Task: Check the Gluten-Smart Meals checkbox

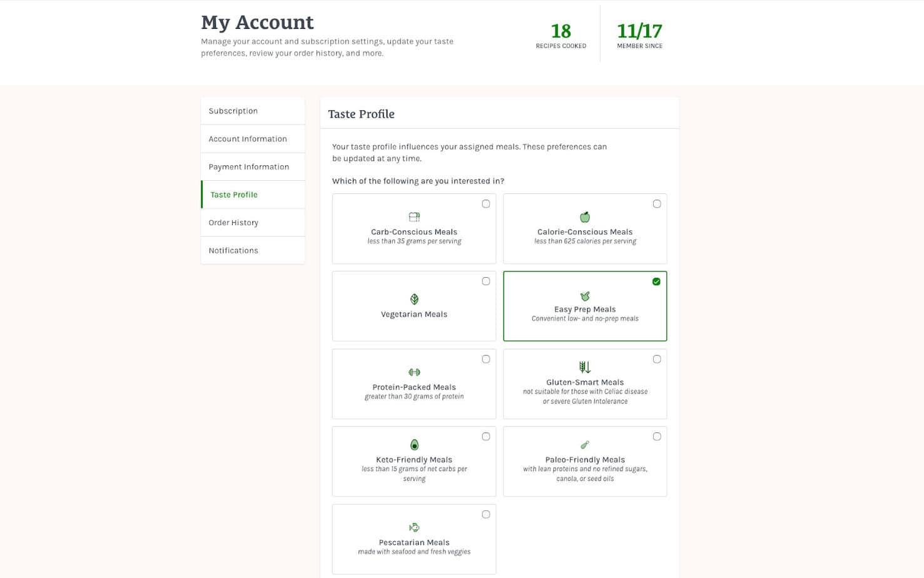Action: [x=657, y=359]
